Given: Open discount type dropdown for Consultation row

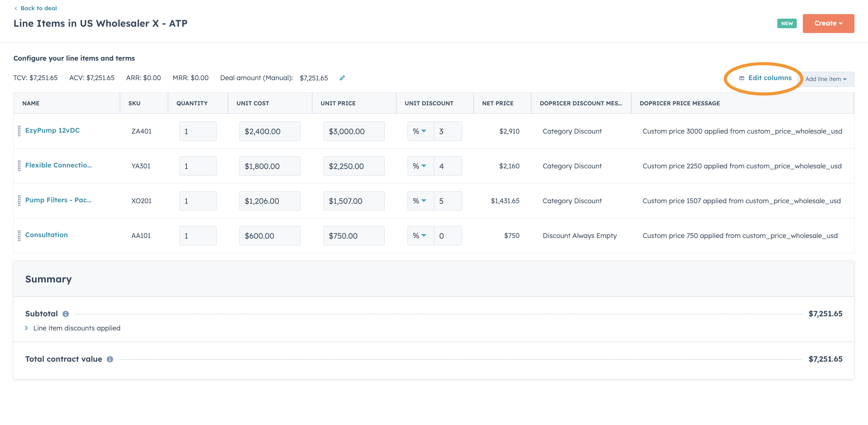Looking at the screenshot, I should [420, 236].
